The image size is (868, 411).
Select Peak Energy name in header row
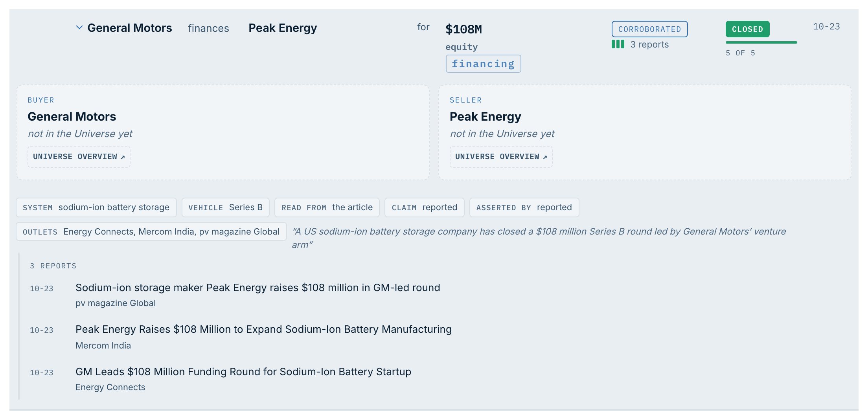283,28
